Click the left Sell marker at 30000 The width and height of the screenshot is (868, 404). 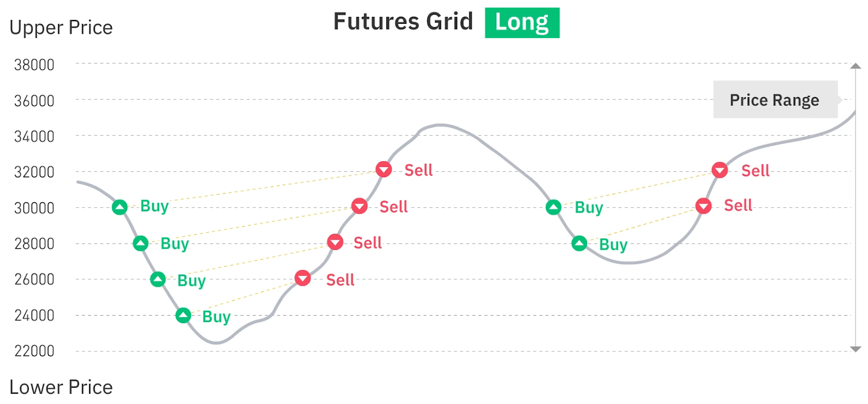click(359, 206)
